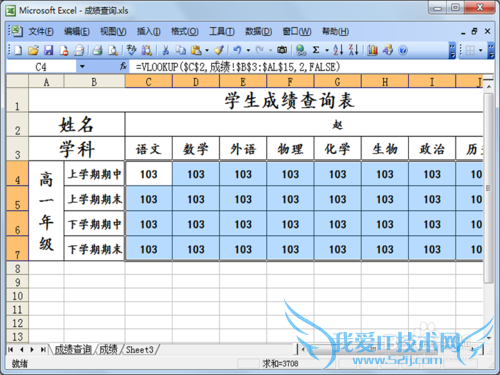Open the Undo history dropdown arrow
Image resolution: width=500 pixels, height=375 pixels.
[x=248, y=51]
